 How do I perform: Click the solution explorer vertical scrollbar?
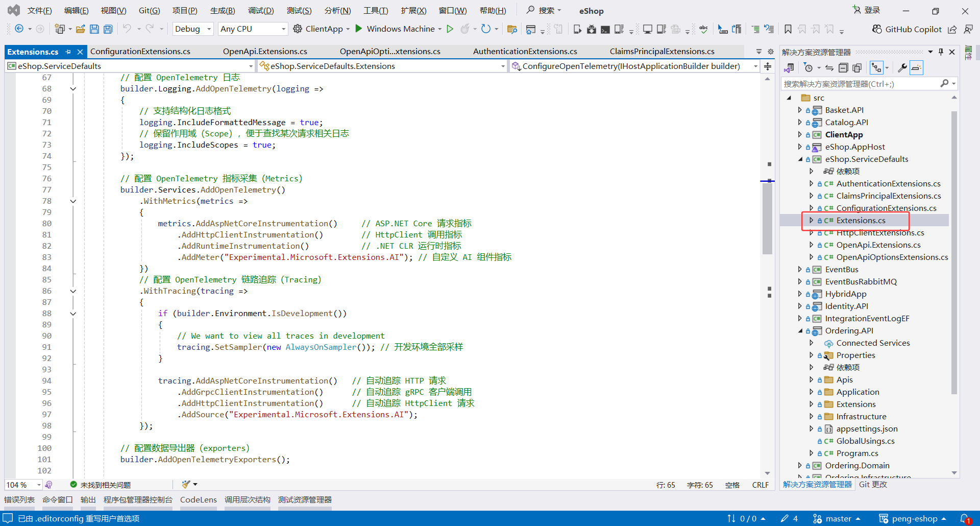click(x=954, y=253)
